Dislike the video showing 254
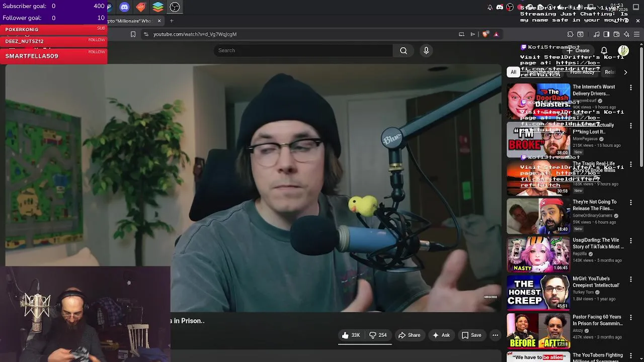 (x=378, y=335)
